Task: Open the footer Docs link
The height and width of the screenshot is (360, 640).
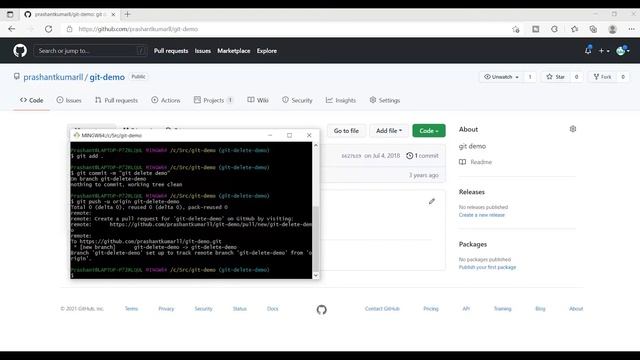Action: pyautogui.click(x=273, y=309)
